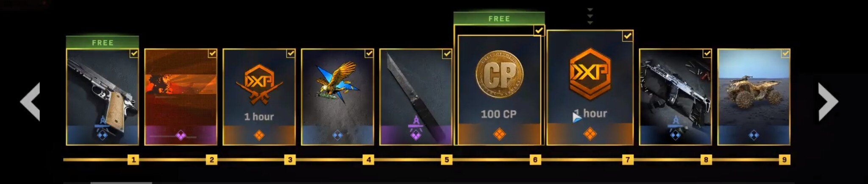The height and width of the screenshot is (184, 868).
Task: Click tier 9 marker on the gold progress bar
Action: (x=785, y=160)
